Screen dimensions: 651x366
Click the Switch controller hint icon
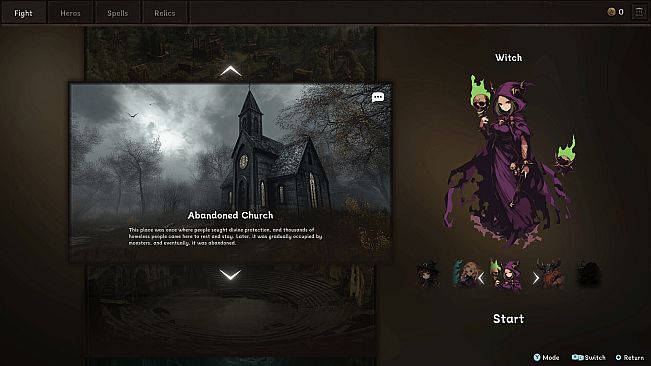coord(577,357)
